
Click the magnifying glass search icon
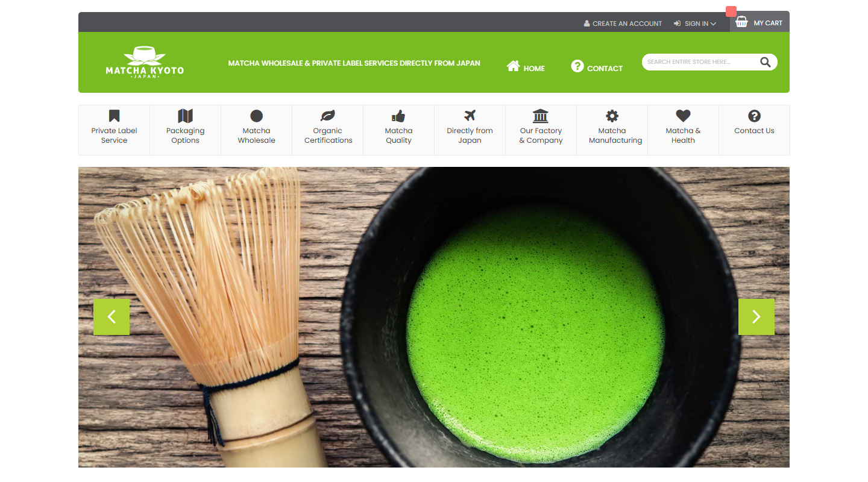(x=766, y=61)
